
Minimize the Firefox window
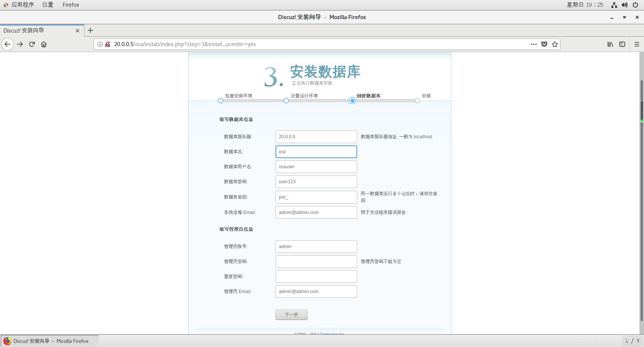pos(612,17)
